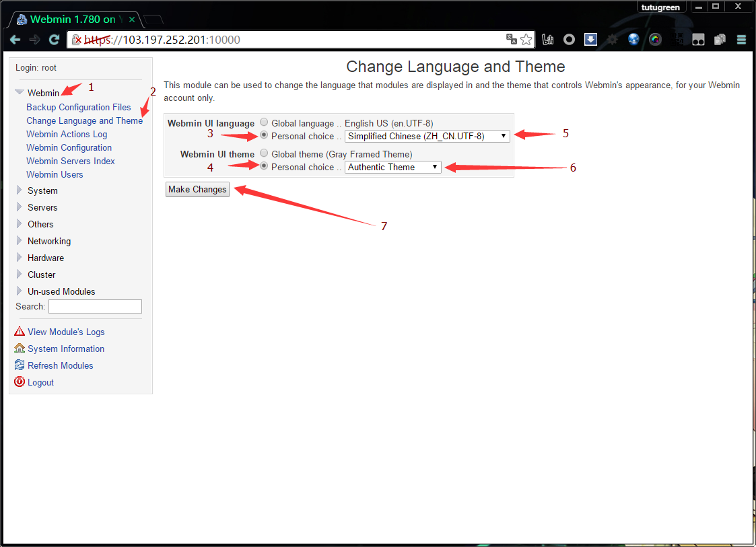Close the Webmin 1.780 tab
This screenshot has height=547, width=756.
tap(132, 20)
